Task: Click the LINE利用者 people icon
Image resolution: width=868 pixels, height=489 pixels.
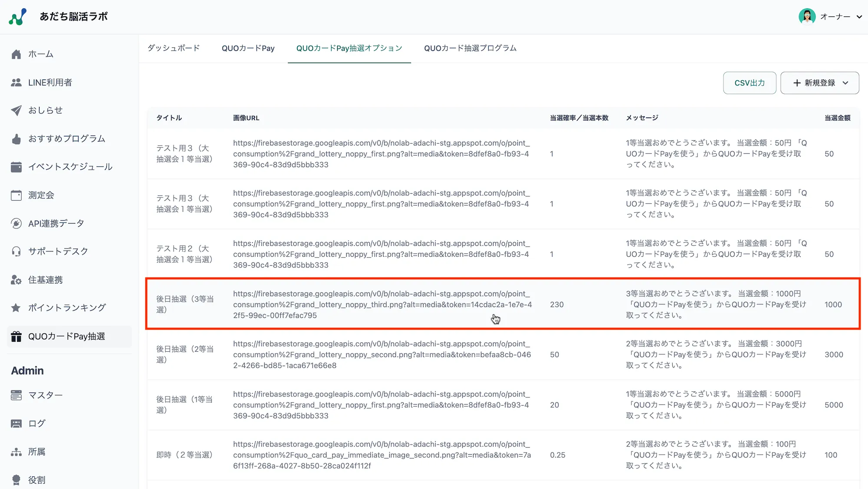Action: coord(16,83)
